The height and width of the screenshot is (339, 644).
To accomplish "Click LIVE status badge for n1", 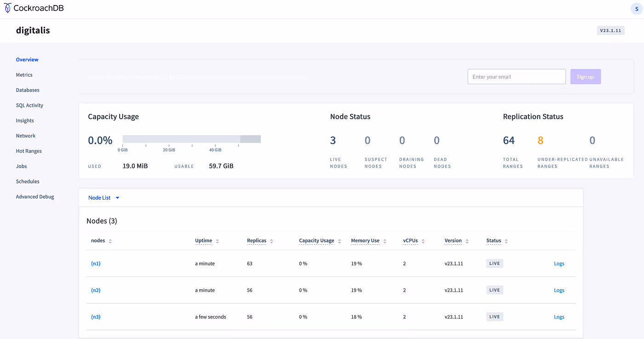I will point(494,264).
